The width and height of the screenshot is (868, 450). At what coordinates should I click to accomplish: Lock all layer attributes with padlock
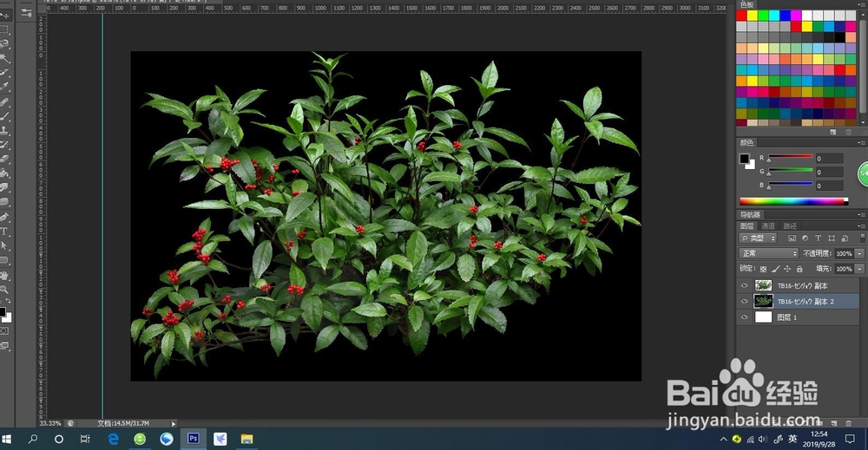[x=800, y=270]
